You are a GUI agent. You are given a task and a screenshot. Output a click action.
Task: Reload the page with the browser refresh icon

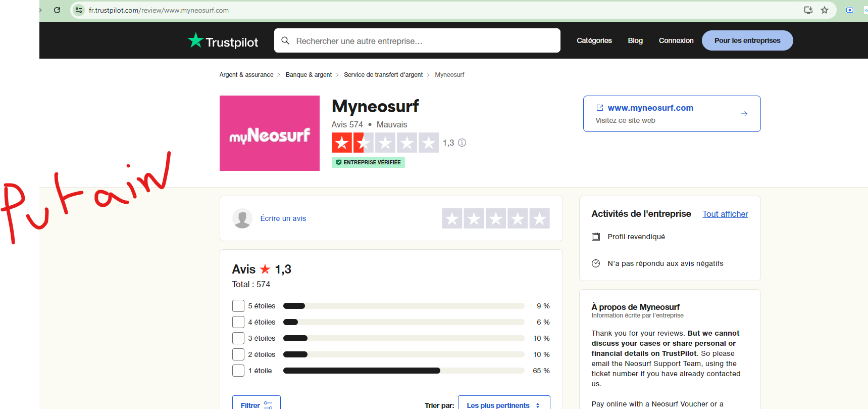pyautogui.click(x=57, y=10)
